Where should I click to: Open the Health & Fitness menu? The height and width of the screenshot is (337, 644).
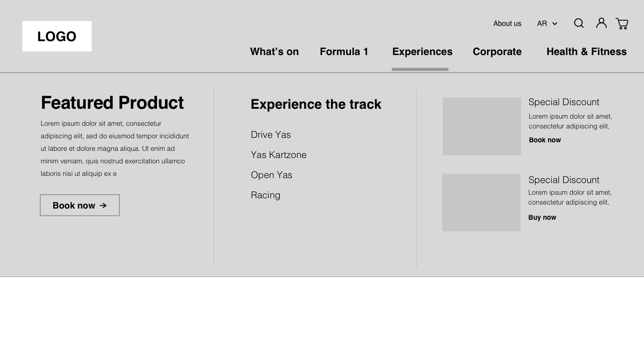(586, 52)
